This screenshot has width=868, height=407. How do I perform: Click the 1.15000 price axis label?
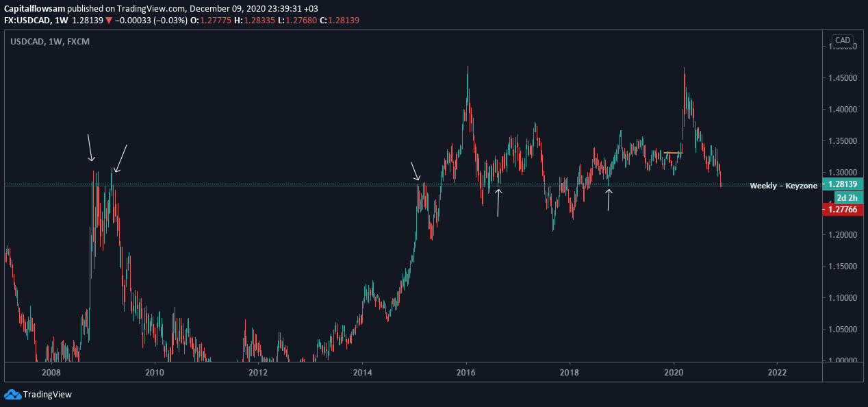[x=844, y=267]
